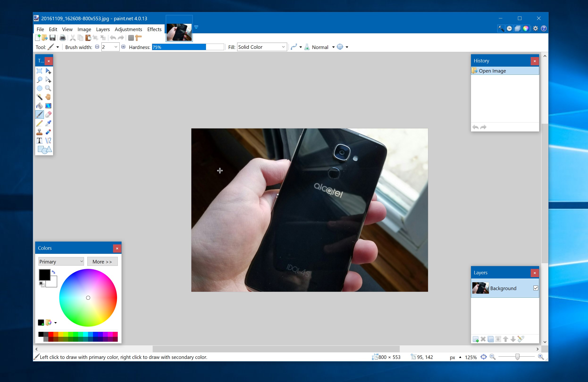This screenshot has width=588, height=382.
Task: Click the New image toolbar icon
Action: coord(38,38)
